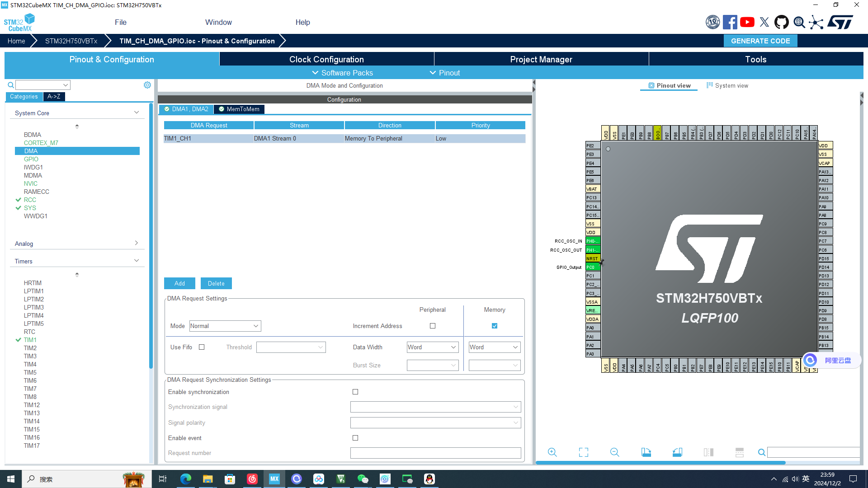Open the Synchronization signal dropdown
Screen dimensions: 868x488
[436, 407]
